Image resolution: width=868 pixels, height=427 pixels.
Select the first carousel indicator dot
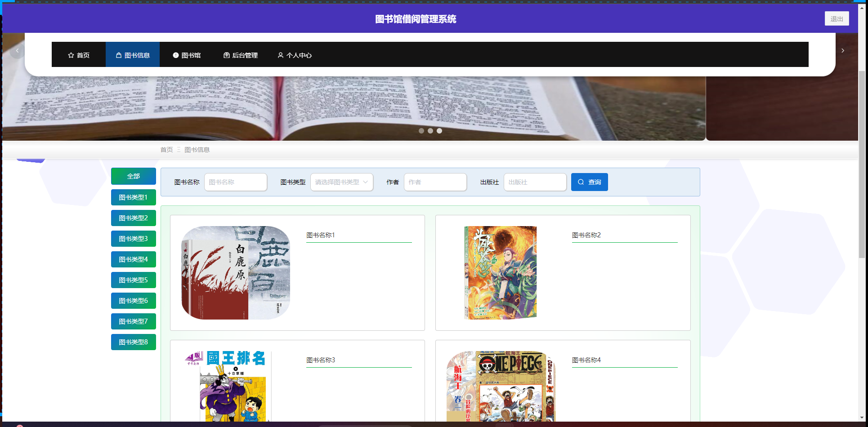421,131
